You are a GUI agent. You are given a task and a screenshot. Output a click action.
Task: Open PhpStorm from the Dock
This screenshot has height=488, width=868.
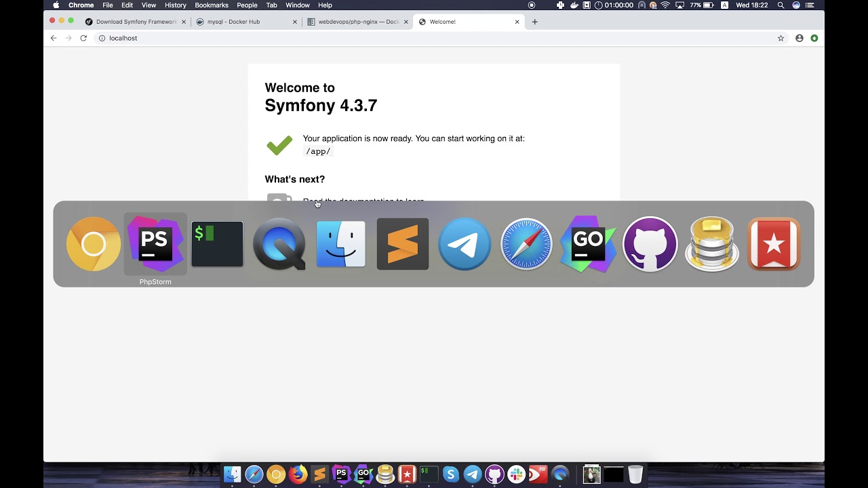tap(342, 474)
